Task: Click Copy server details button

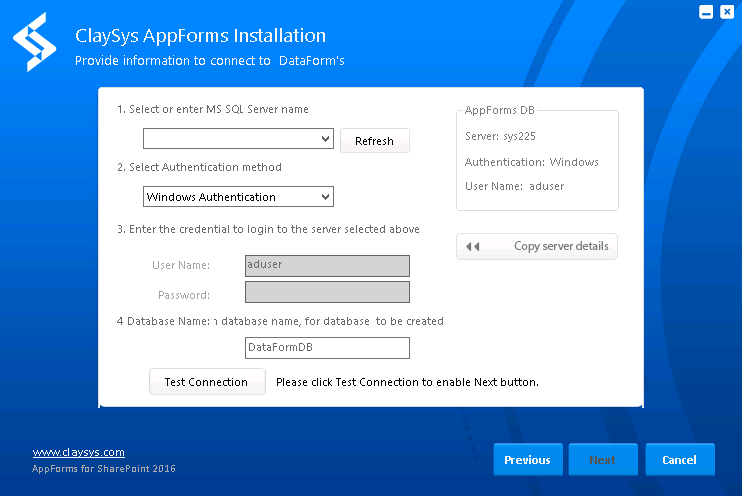Action: tap(537, 247)
